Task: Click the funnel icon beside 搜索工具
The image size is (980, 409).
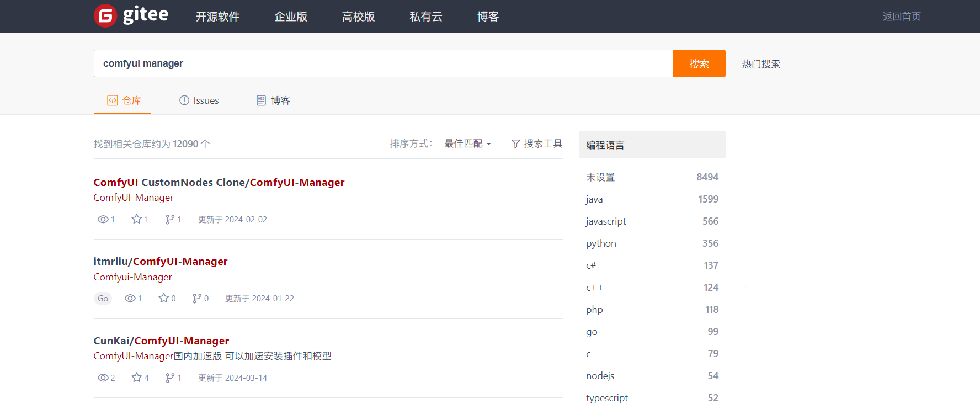Action: point(515,144)
